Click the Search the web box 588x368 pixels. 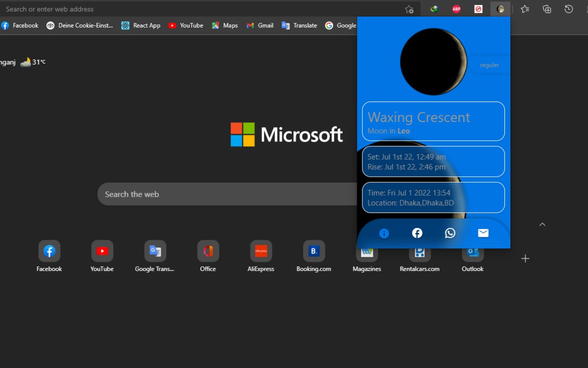click(x=225, y=194)
